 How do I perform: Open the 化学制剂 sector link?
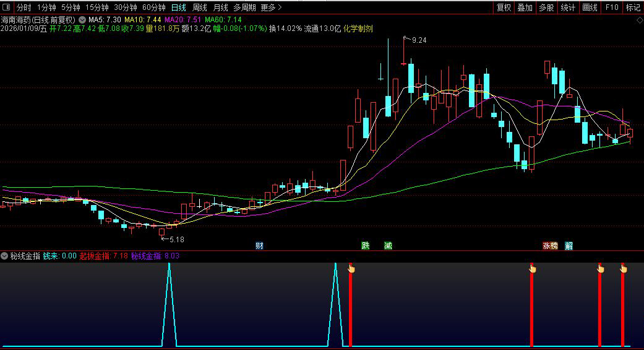pyautogui.click(x=358, y=28)
